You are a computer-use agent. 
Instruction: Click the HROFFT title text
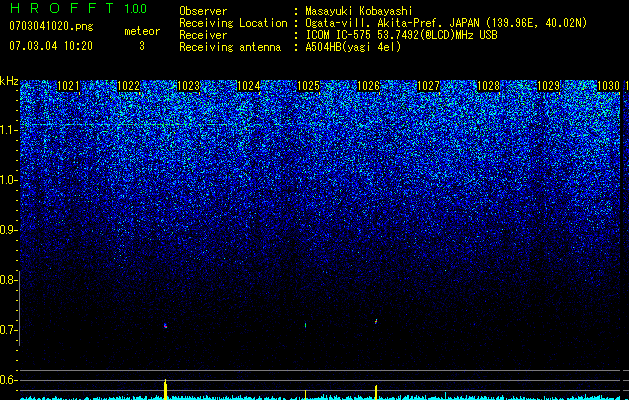click(x=61, y=8)
